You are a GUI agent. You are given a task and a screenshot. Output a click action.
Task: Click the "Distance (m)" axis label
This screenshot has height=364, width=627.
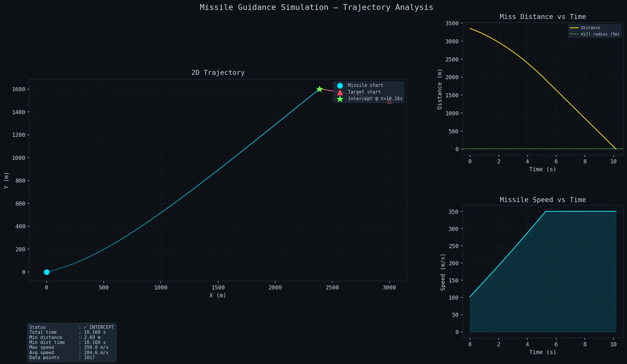[440, 89]
